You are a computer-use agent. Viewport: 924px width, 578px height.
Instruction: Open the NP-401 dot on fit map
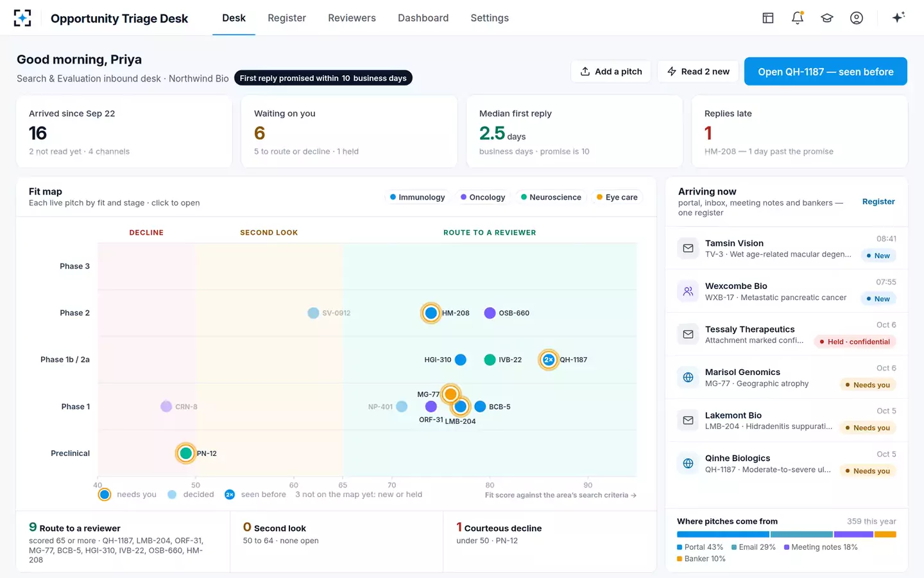coord(402,407)
